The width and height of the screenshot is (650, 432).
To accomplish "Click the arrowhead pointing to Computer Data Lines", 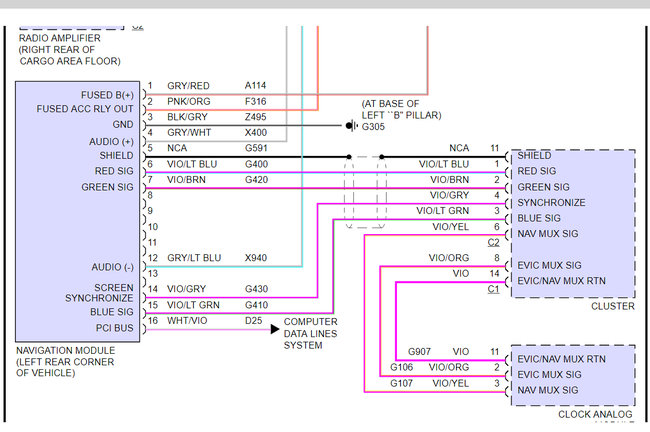I will tap(276, 327).
